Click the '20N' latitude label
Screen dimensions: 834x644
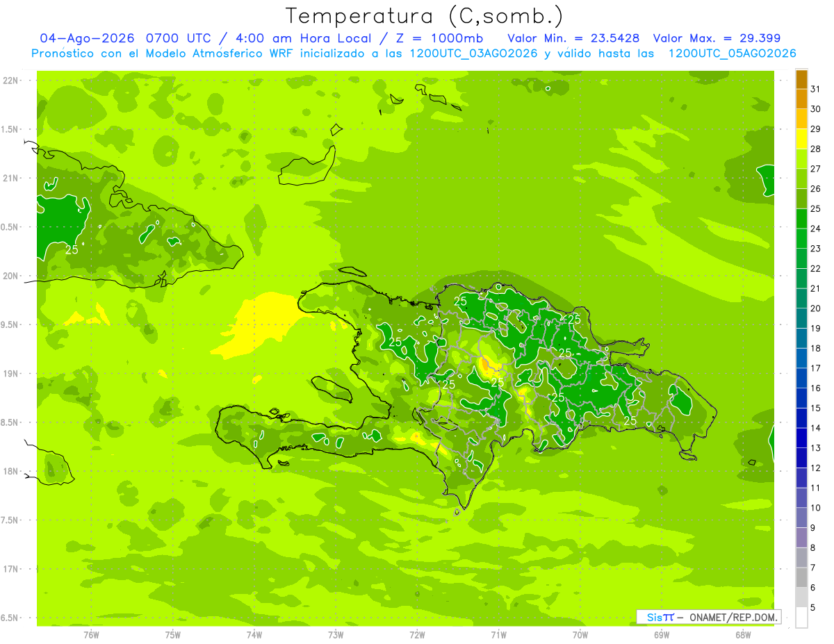pos(10,276)
